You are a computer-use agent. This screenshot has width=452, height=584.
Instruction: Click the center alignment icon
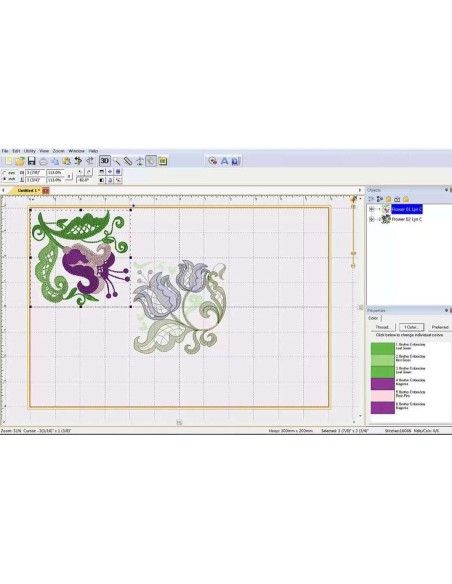point(110,172)
